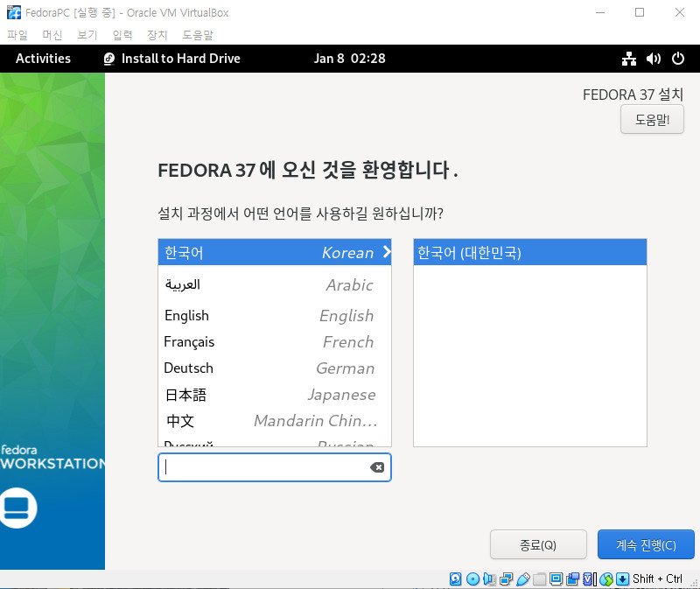Click the 종료(Q) quit button
The height and width of the screenshot is (589, 700).
tap(538, 544)
